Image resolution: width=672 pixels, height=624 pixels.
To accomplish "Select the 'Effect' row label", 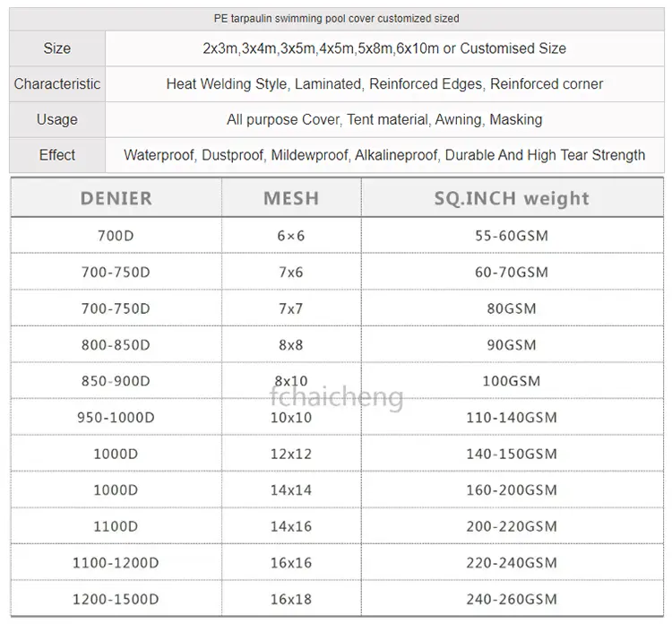I will [x=56, y=155].
